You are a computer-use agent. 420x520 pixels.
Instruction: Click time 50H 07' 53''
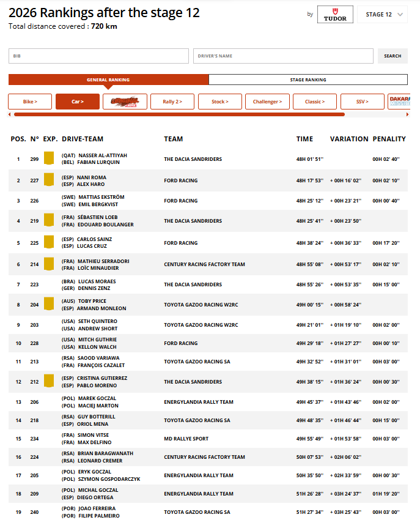pyautogui.click(x=309, y=457)
